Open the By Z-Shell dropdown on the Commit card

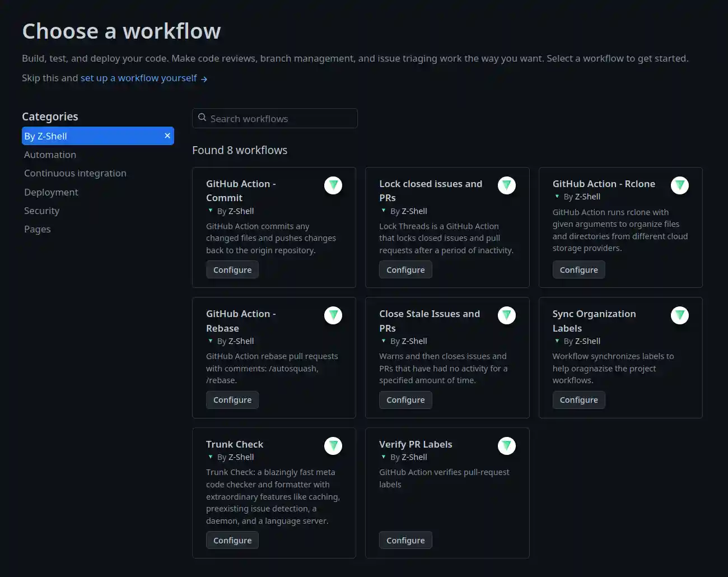coord(211,211)
